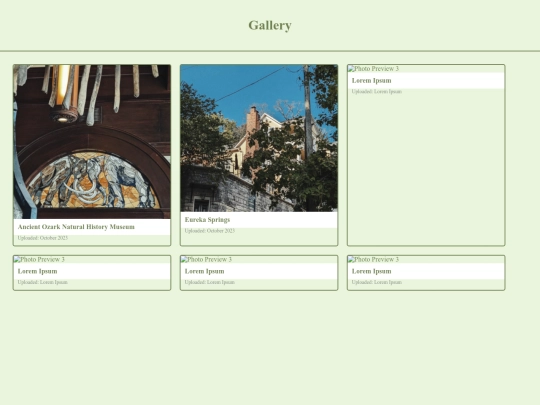Screen dimensions: 540x405
Task: Open the Eureka Springs house photo
Action: 259,138
